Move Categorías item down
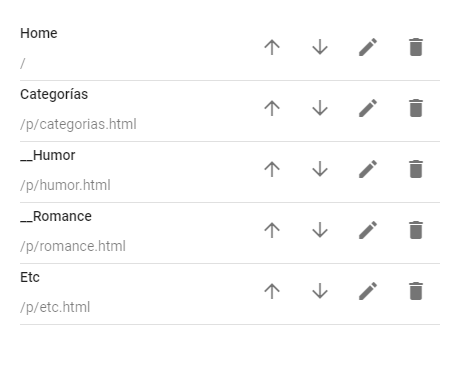 click(320, 108)
